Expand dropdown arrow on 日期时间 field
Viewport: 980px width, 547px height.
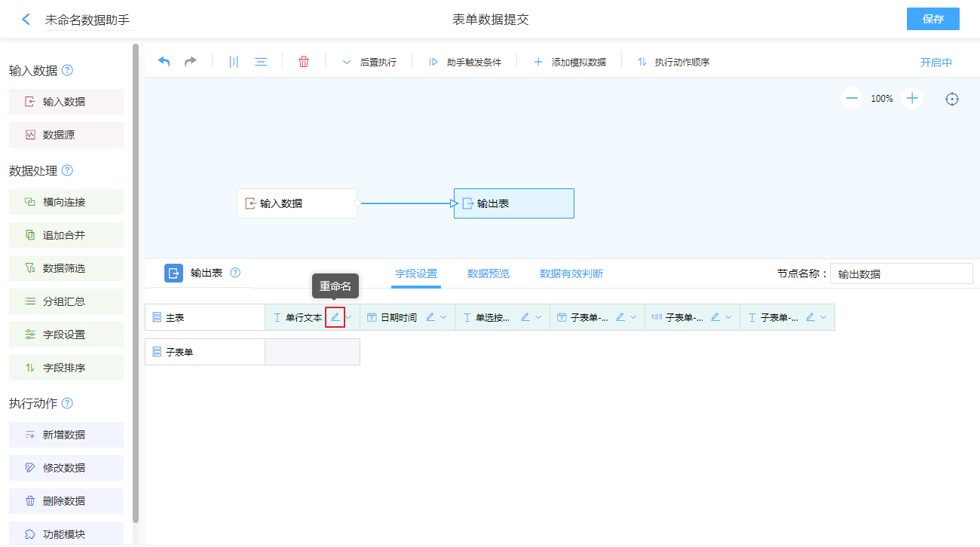coord(444,317)
